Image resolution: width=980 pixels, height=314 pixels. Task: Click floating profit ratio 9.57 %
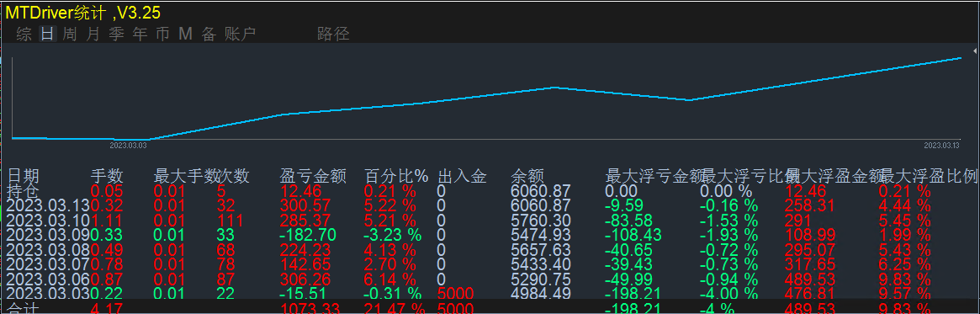tap(905, 293)
